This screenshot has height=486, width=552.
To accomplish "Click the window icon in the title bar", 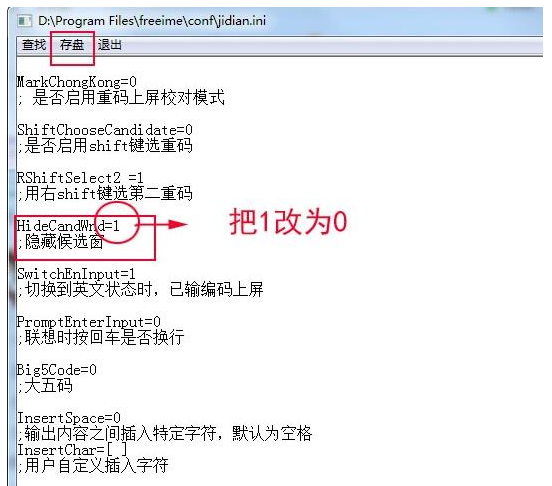I will click(x=25, y=21).
